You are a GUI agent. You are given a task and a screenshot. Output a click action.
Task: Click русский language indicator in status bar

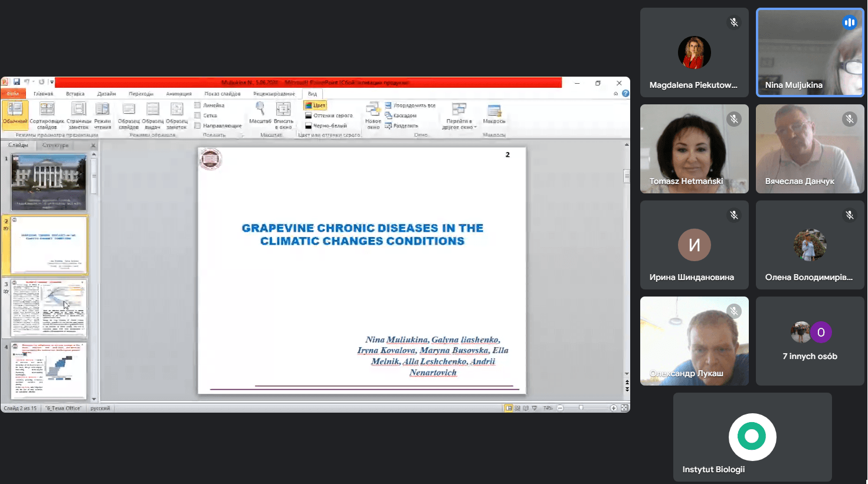(100, 408)
